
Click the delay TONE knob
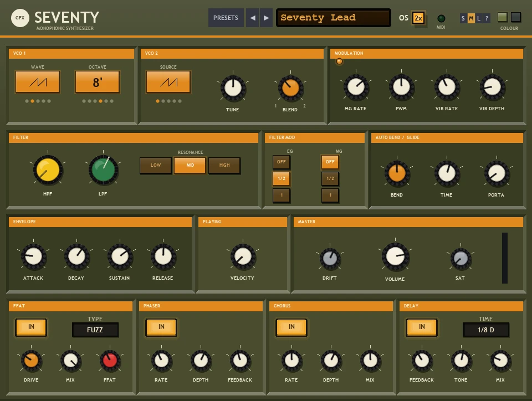pos(461,361)
